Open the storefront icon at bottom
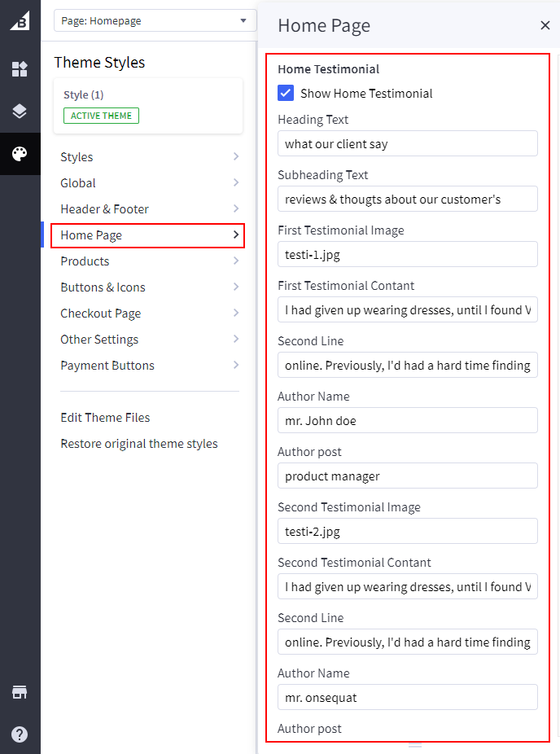Viewport: 560px width, 754px height. (x=20, y=692)
